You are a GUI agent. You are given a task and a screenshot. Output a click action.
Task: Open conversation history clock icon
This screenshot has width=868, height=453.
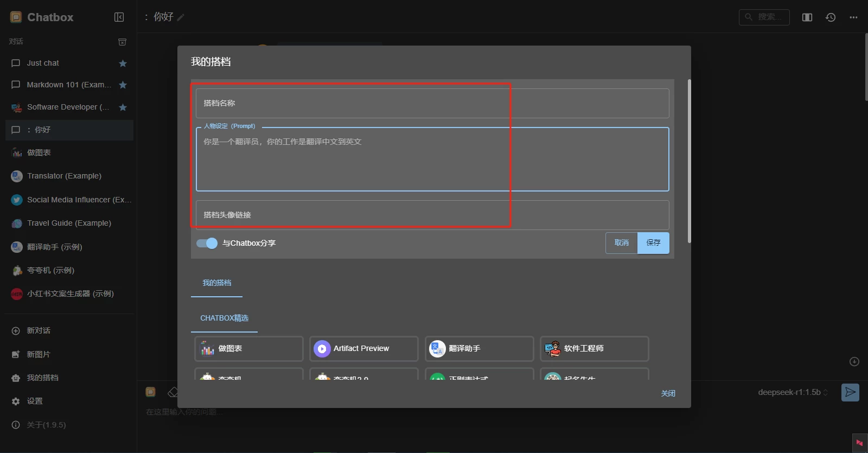(x=831, y=17)
